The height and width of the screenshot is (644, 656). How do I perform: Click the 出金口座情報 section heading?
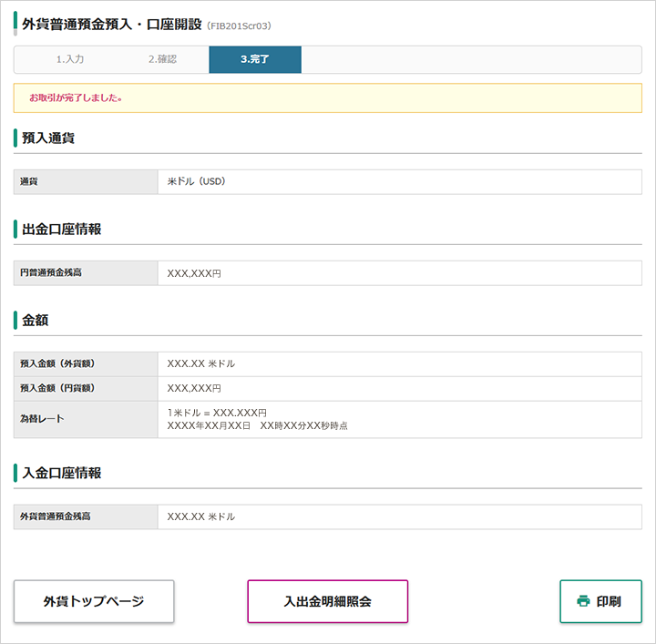point(62,230)
